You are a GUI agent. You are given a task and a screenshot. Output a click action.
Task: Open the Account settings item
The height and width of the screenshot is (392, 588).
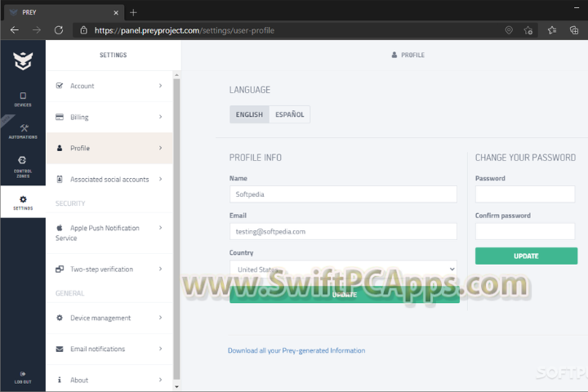tap(109, 86)
